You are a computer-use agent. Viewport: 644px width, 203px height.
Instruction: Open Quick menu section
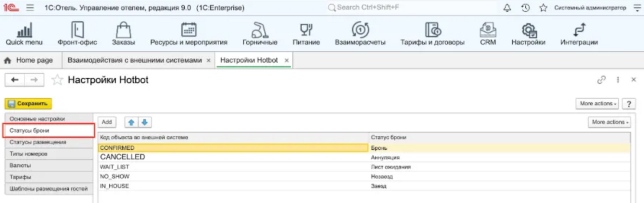coord(24,34)
